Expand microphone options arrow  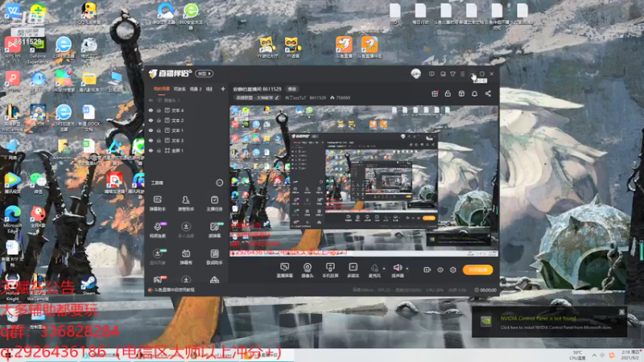(x=384, y=269)
